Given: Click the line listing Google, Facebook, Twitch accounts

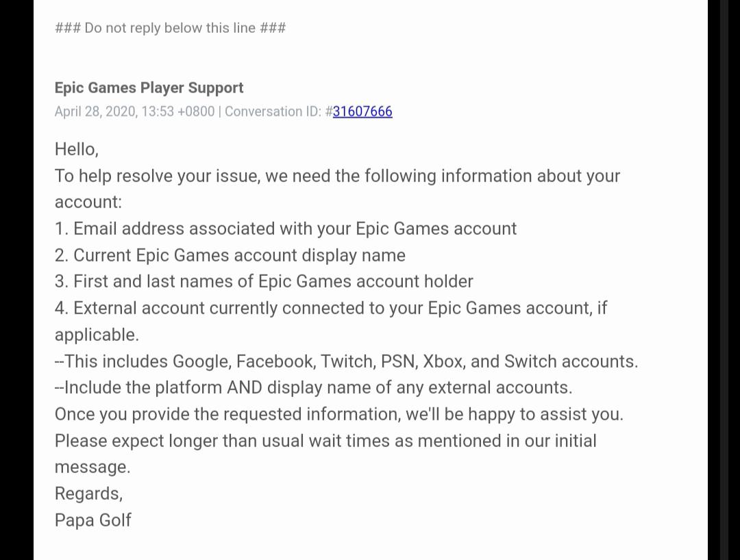Looking at the screenshot, I should [x=346, y=361].
